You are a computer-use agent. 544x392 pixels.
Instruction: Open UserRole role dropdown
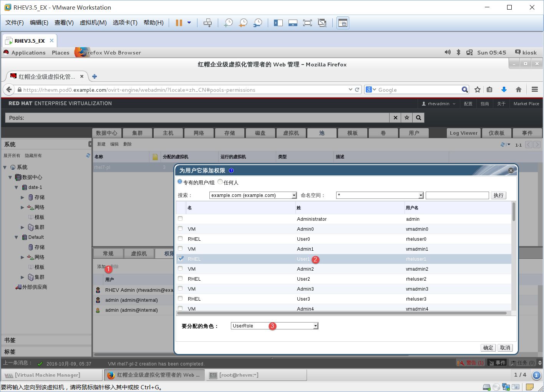coord(275,326)
